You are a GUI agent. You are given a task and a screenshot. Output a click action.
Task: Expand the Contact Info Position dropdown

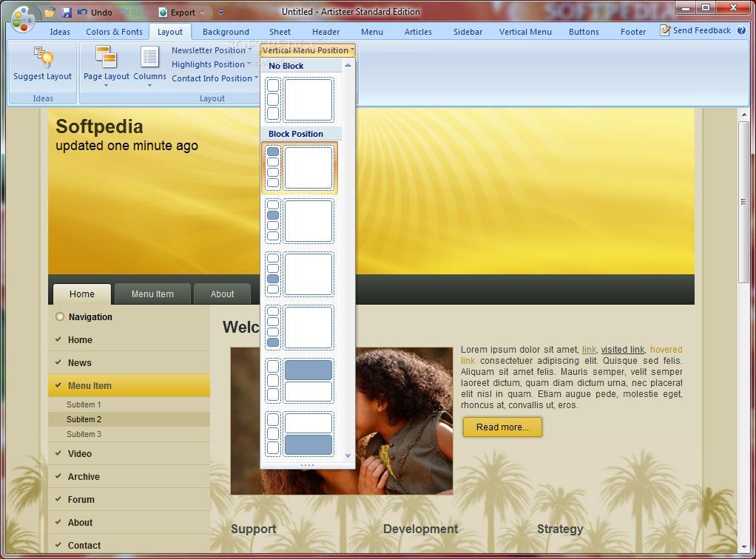click(x=215, y=78)
